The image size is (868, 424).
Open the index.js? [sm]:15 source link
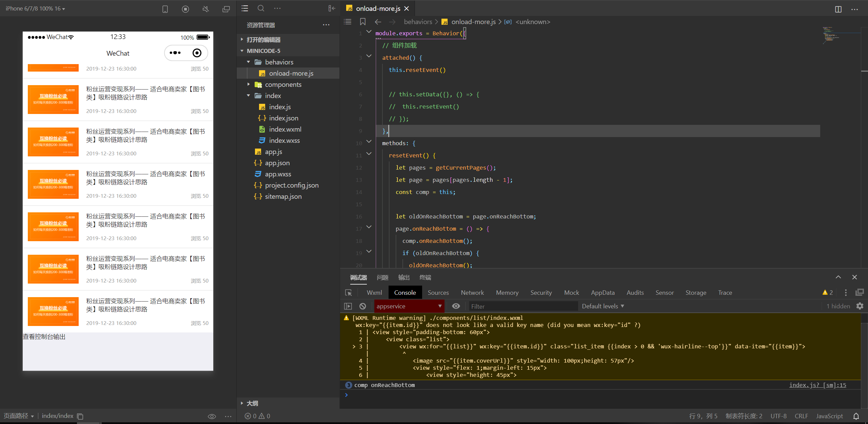coord(817,385)
